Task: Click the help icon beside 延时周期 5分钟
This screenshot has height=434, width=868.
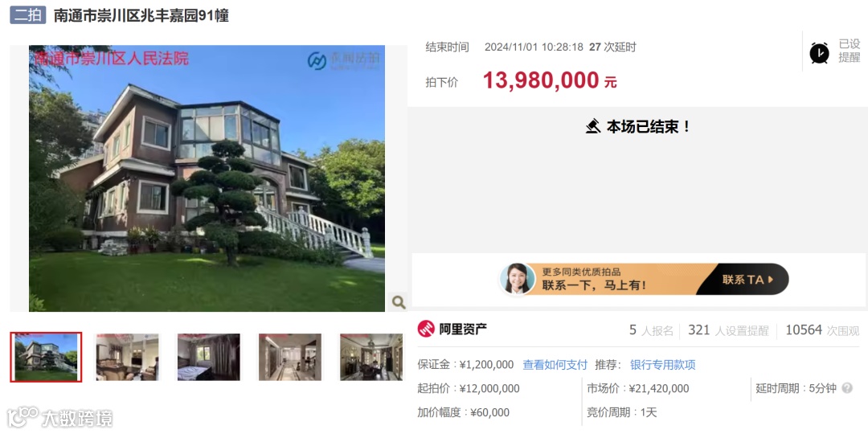Action: tap(847, 389)
